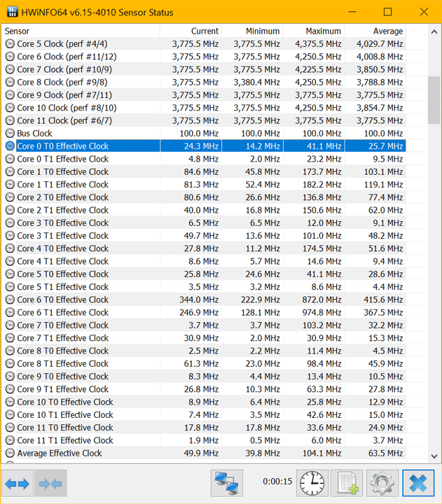Image resolution: width=442 pixels, height=504 pixels.
Task: Click clock icon of Core 11 Clock row
Action: coord(11,120)
